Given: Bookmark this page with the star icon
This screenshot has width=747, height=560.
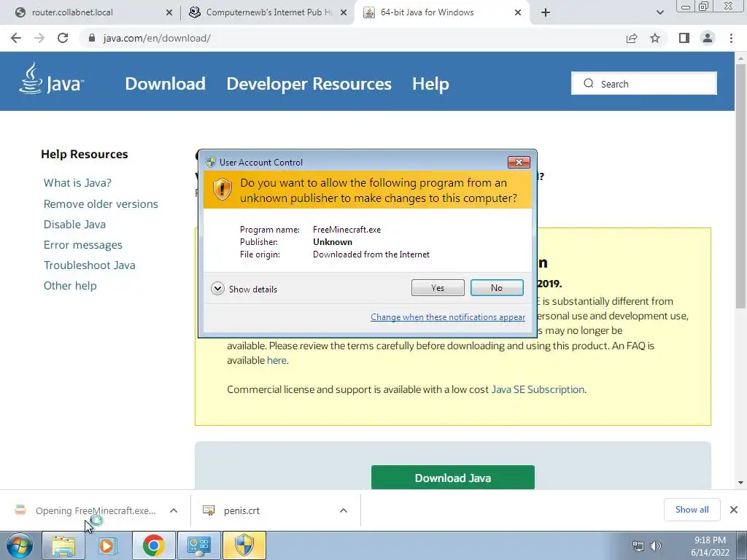Looking at the screenshot, I should (x=655, y=38).
